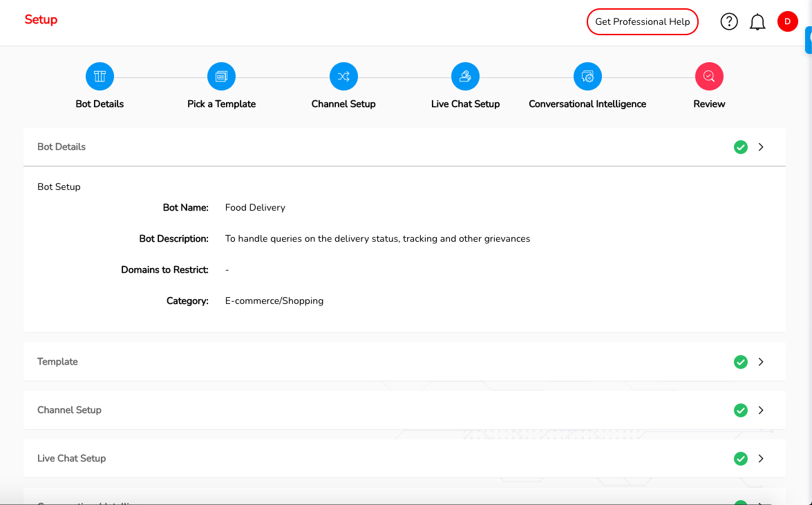
Task: Go to Conversational Intelligence step icon
Action: (x=587, y=76)
